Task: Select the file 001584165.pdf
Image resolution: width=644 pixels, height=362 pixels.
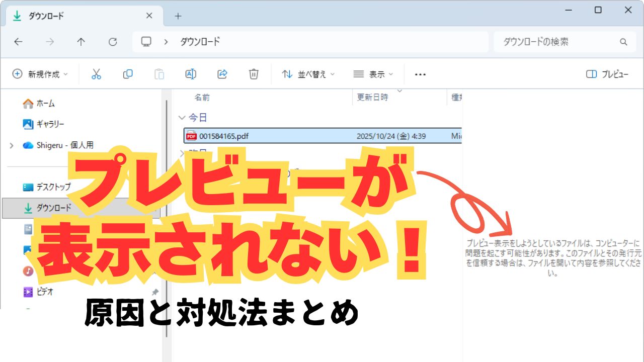Action: (224, 136)
